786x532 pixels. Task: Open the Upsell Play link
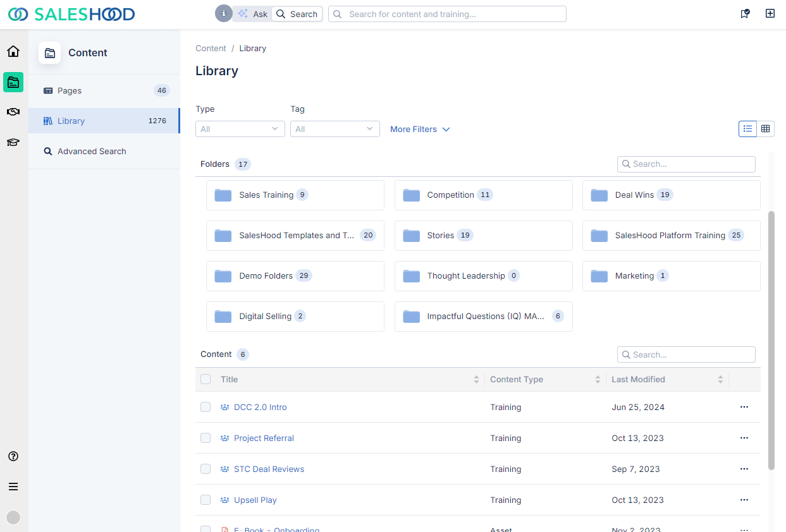pyautogui.click(x=255, y=500)
